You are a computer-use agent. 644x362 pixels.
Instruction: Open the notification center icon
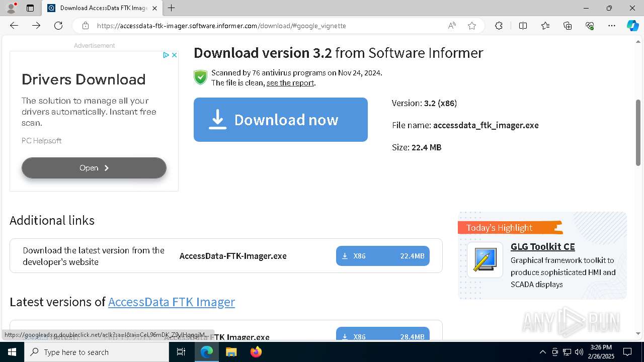pos(628,352)
